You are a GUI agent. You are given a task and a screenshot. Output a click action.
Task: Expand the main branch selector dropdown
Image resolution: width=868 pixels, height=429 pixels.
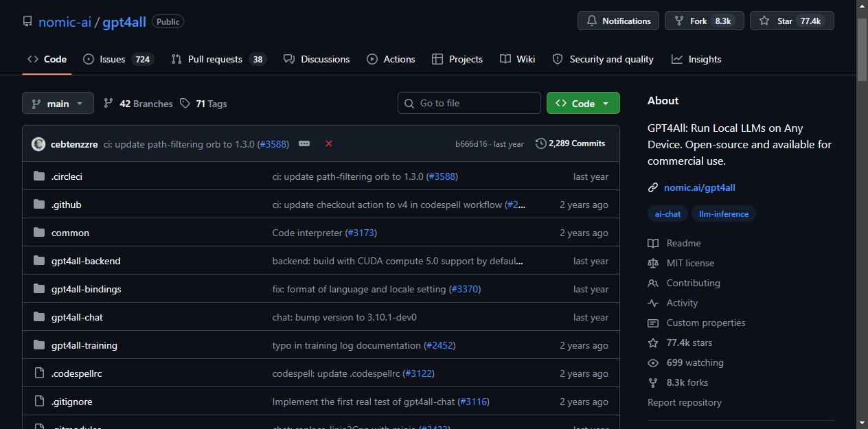point(58,103)
